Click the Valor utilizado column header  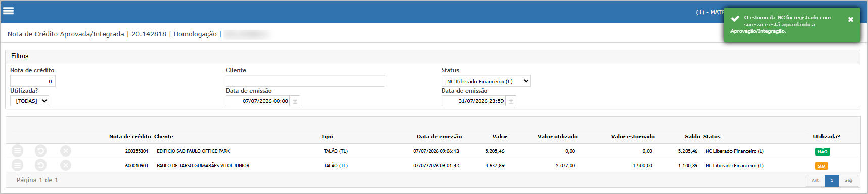point(558,137)
